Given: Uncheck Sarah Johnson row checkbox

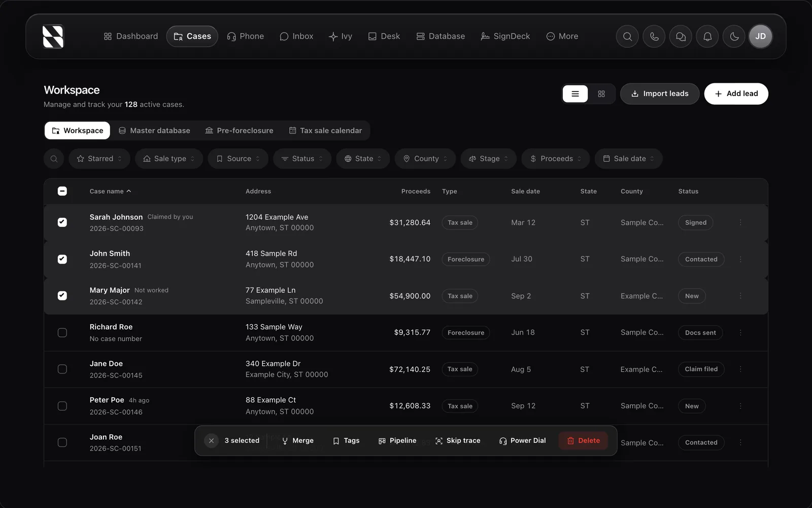Looking at the screenshot, I should (62, 223).
